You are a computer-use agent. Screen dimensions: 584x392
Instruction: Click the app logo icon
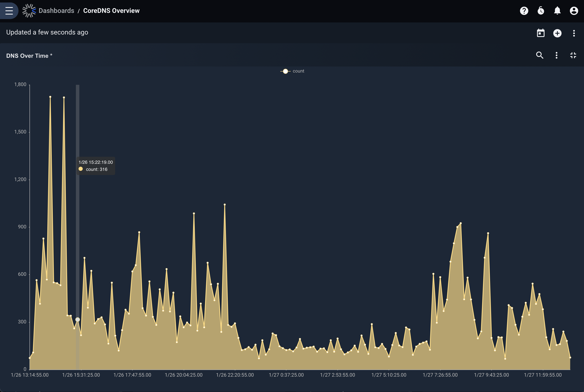(x=29, y=11)
